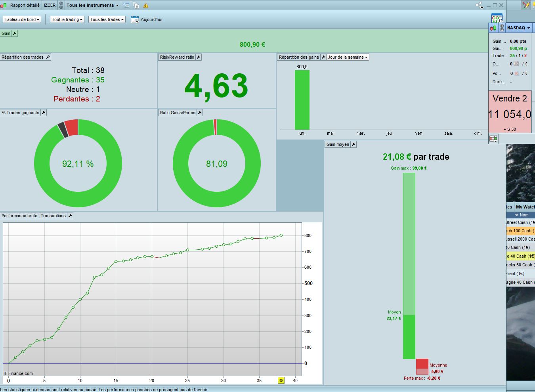The height and width of the screenshot is (392, 535).
Task: Select the Street Cash watchlist row
Action: pyautogui.click(x=521, y=222)
